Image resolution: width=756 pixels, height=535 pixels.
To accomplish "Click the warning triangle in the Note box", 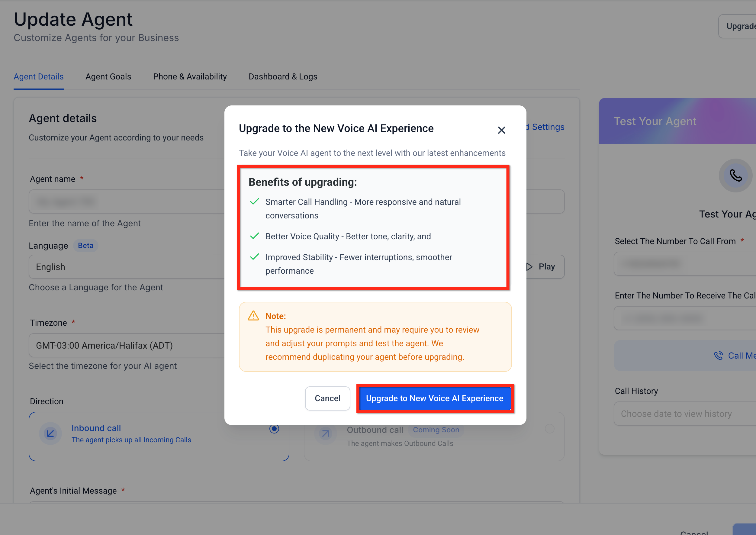I will 253,316.
